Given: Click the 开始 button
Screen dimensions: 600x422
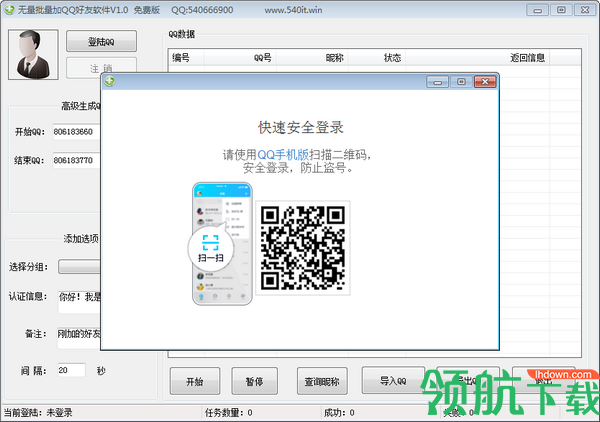Looking at the screenshot, I should tap(195, 381).
